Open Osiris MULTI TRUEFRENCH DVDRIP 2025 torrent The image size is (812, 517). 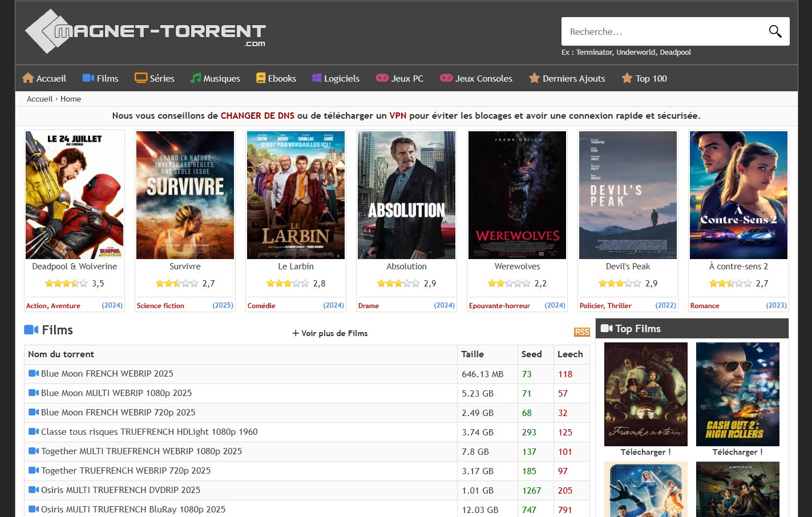[x=120, y=490]
